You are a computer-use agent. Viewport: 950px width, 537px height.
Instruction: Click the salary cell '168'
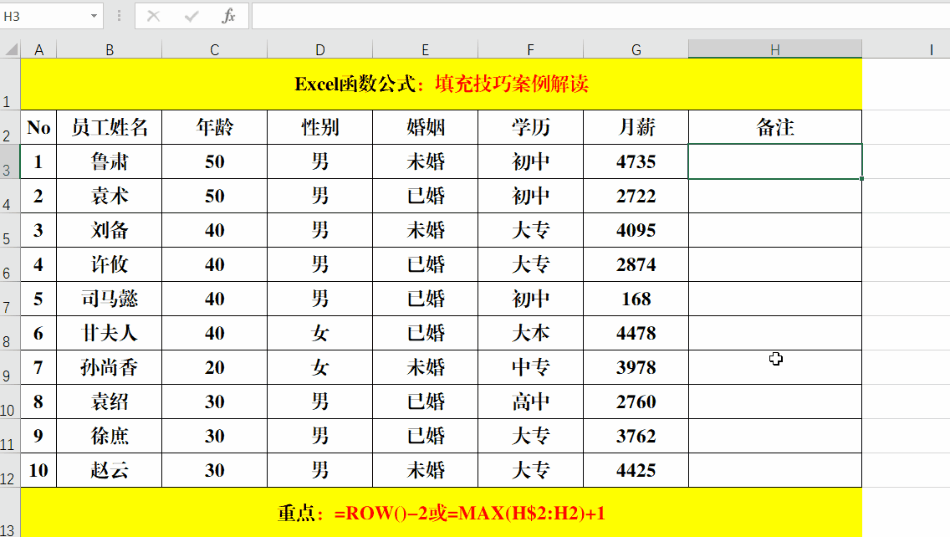(636, 298)
